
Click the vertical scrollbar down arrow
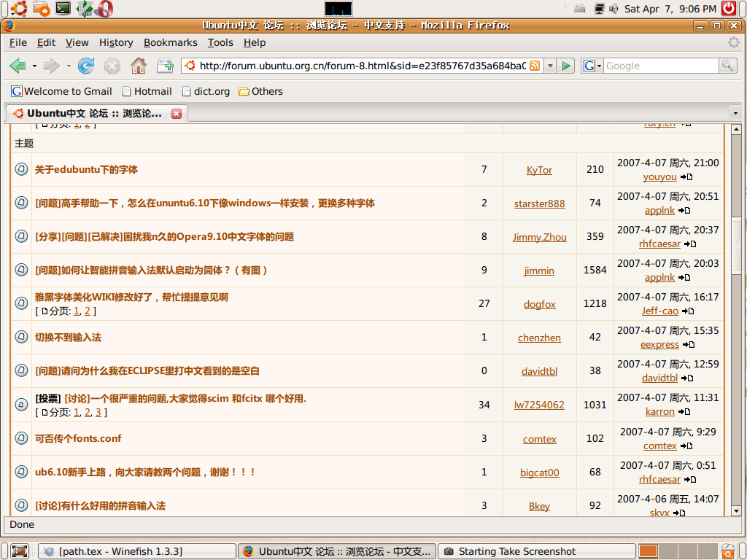pyautogui.click(x=735, y=511)
